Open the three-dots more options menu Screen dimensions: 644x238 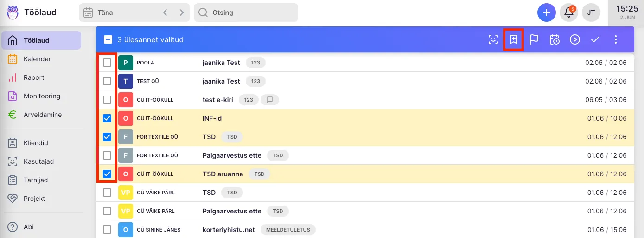click(616, 40)
